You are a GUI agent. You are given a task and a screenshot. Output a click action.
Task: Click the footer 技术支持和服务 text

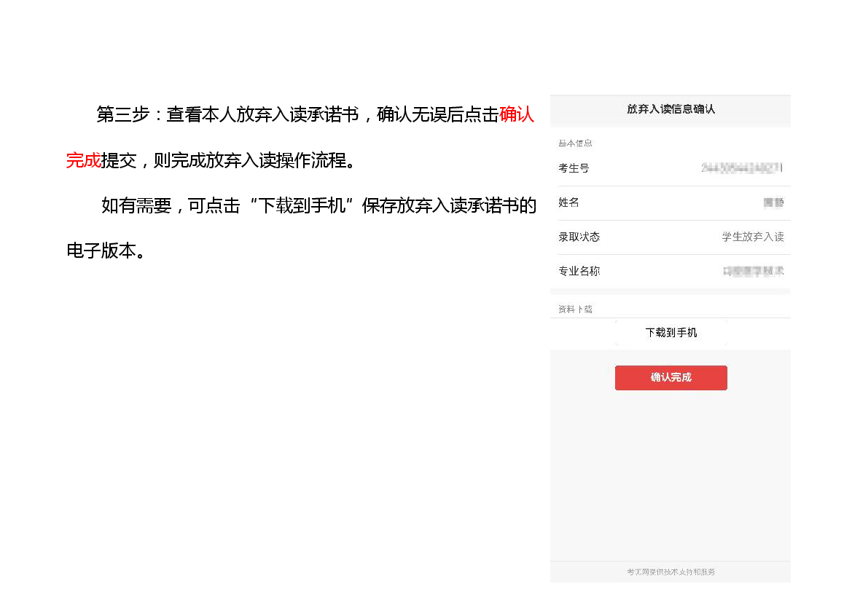[670, 572]
